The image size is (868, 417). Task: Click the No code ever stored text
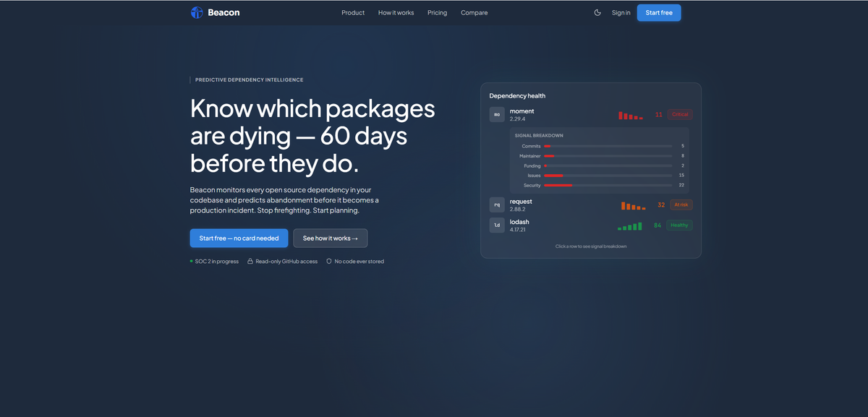(359, 262)
